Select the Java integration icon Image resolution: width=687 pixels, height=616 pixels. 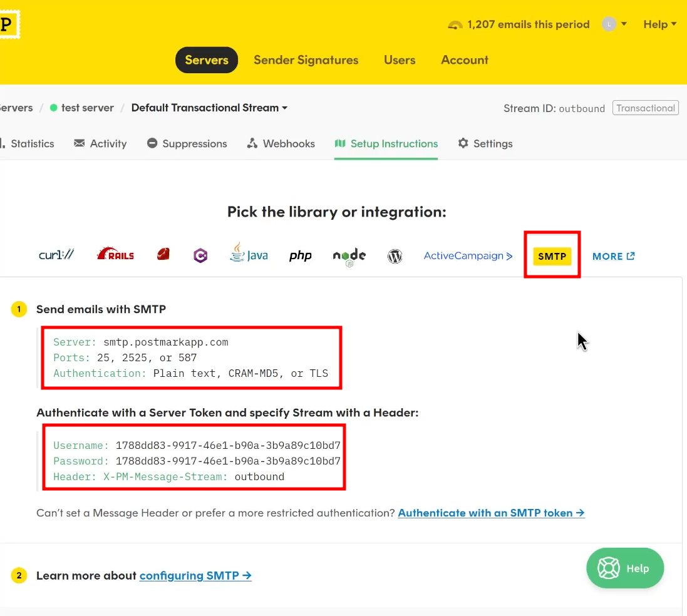tap(249, 253)
